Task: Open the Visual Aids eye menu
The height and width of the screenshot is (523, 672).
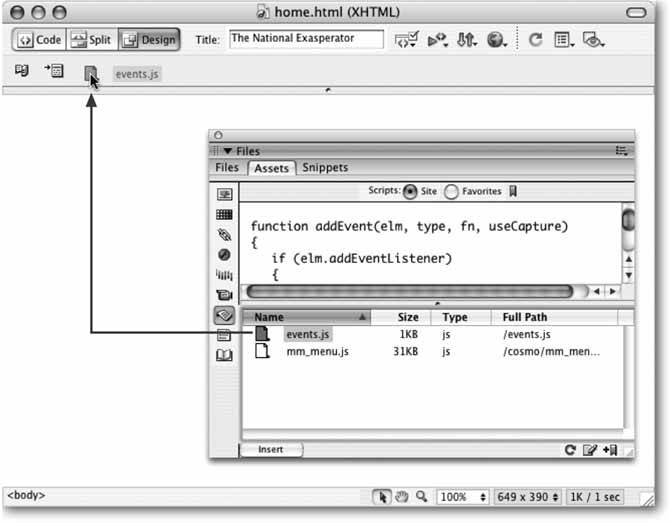Action: tap(593, 40)
